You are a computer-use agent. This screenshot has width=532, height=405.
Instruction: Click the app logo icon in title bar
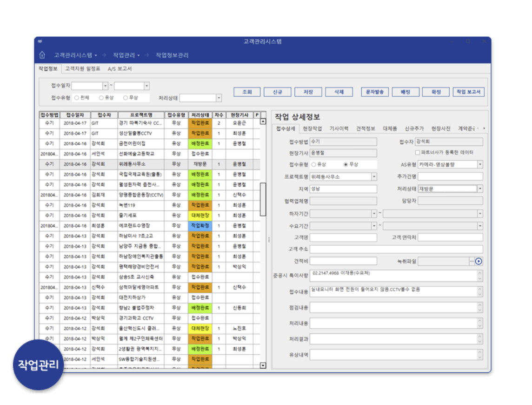point(40,42)
